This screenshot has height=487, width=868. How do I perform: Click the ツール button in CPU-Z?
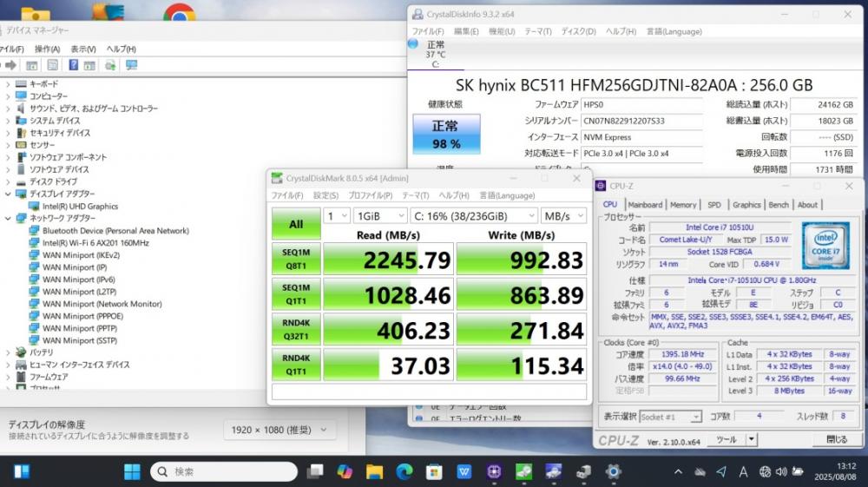point(727,439)
